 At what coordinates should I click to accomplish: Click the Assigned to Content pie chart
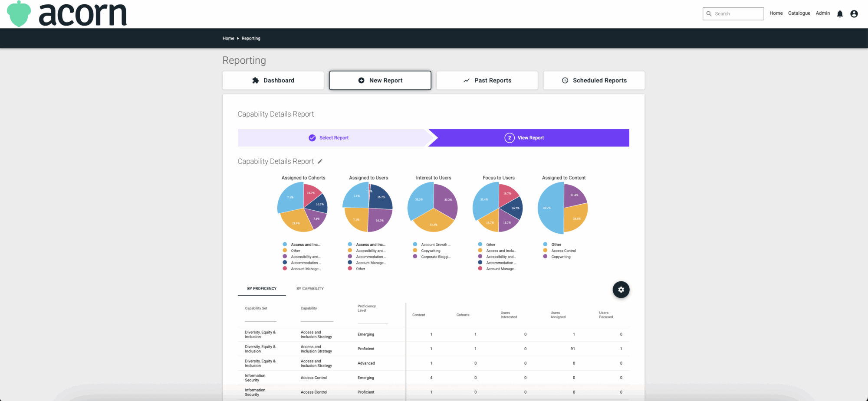(x=563, y=208)
